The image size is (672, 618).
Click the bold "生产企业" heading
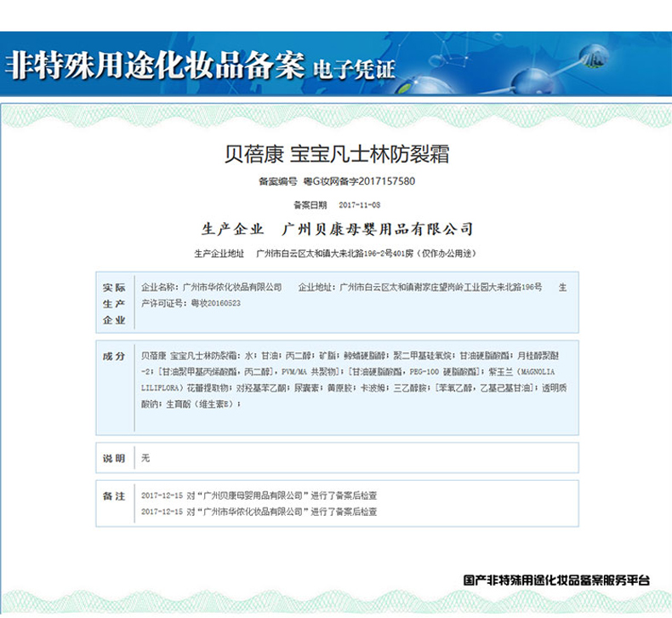[233, 229]
